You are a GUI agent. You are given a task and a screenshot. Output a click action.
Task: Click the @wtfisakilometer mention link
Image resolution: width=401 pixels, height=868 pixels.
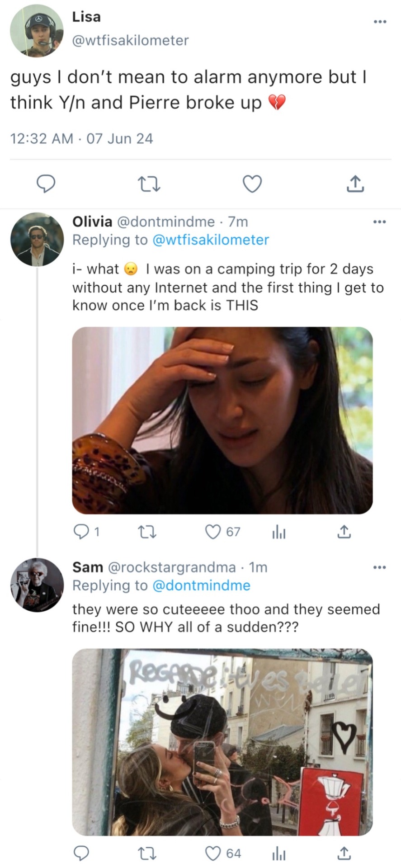(211, 240)
